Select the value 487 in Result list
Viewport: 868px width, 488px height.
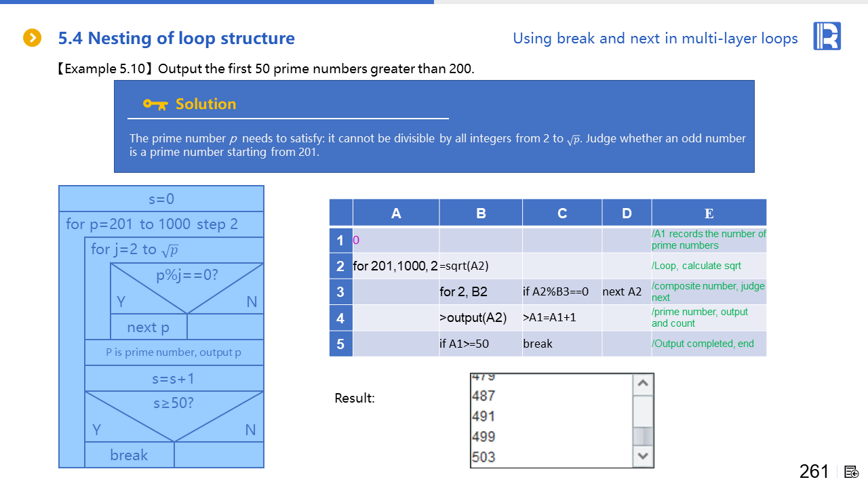click(x=484, y=396)
